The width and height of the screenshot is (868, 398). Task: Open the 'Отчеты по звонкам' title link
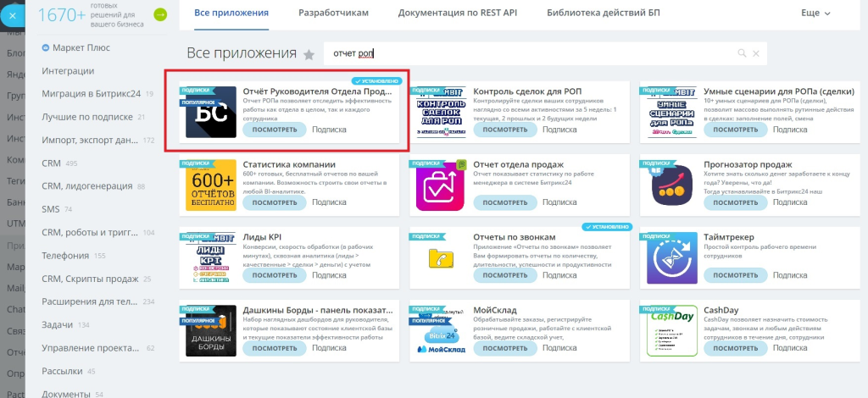pyautogui.click(x=515, y=237)
